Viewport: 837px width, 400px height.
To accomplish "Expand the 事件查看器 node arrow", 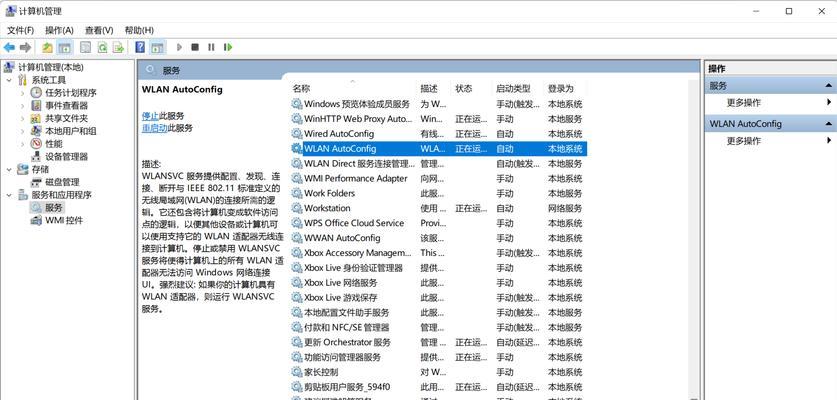I will [23, 105].
